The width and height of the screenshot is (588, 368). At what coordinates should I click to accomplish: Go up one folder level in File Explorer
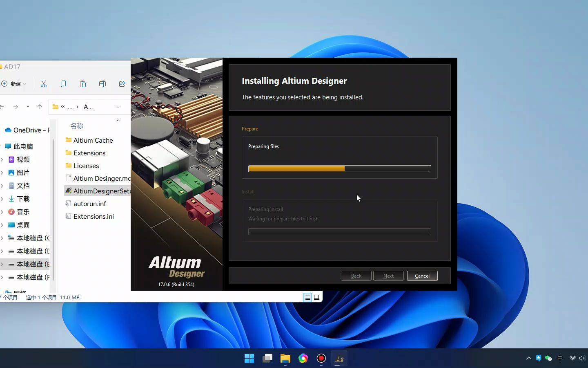point(40,107)
